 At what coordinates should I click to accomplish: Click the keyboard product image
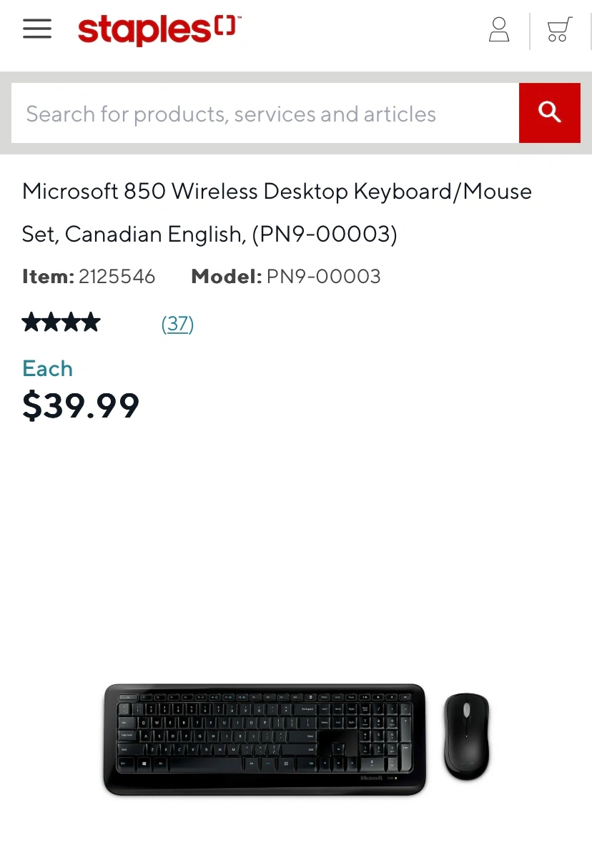click(265, 739)
